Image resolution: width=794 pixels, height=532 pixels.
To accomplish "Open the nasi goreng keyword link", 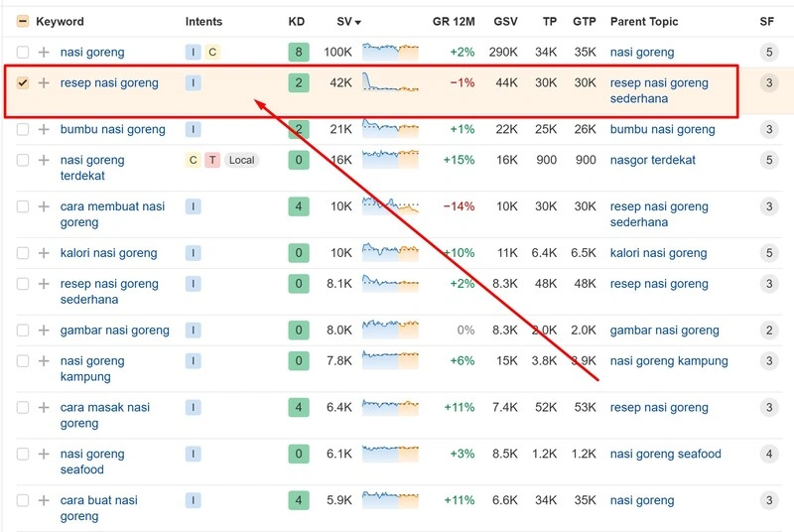I will (92, 53).
